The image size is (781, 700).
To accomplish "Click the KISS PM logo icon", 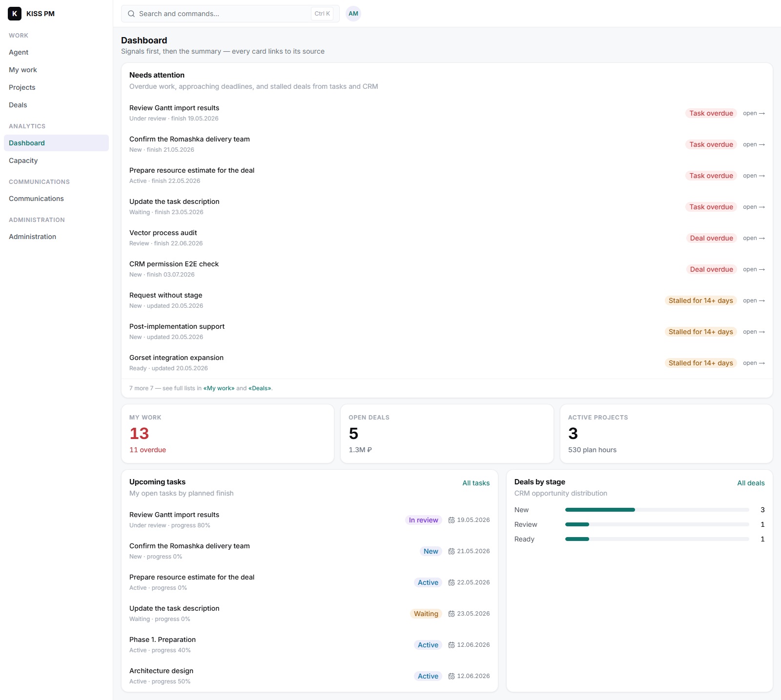I will pos(15,14).
